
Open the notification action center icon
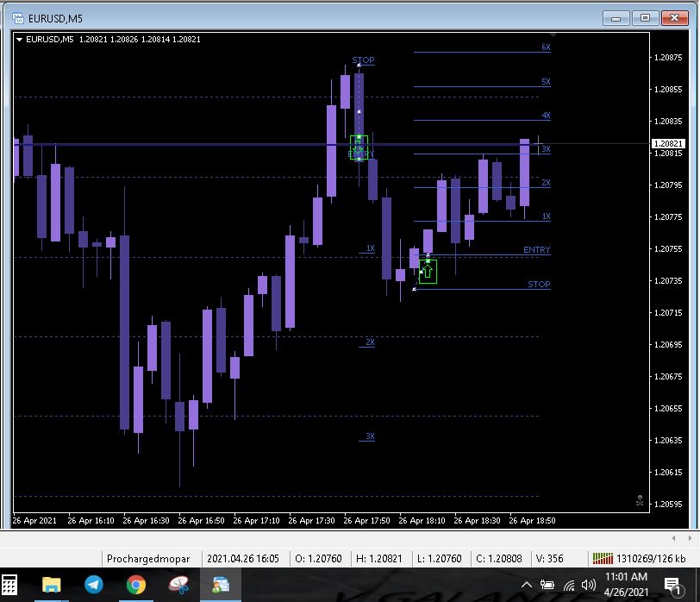[672, 586]
